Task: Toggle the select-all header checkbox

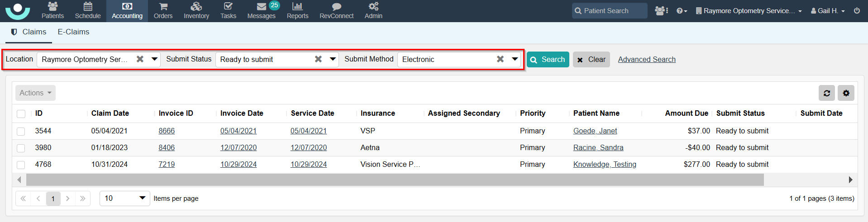Action: (21, 113)
